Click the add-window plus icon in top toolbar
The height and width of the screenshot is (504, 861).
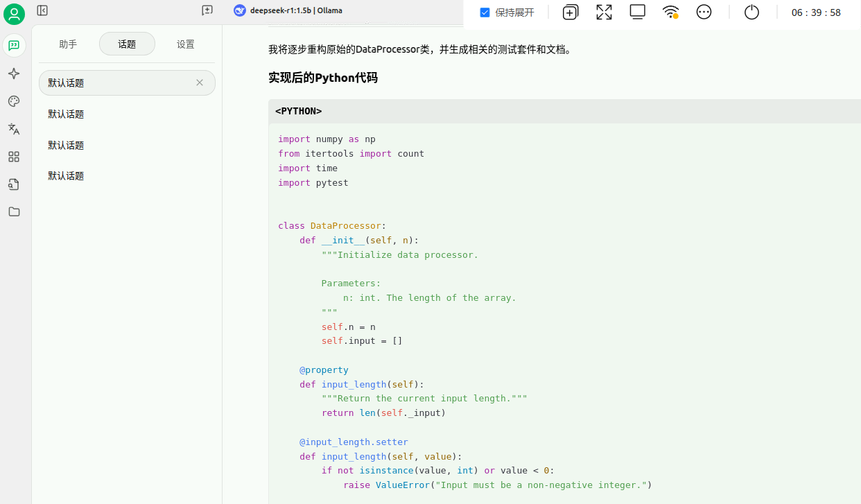[x=571, y=12]
